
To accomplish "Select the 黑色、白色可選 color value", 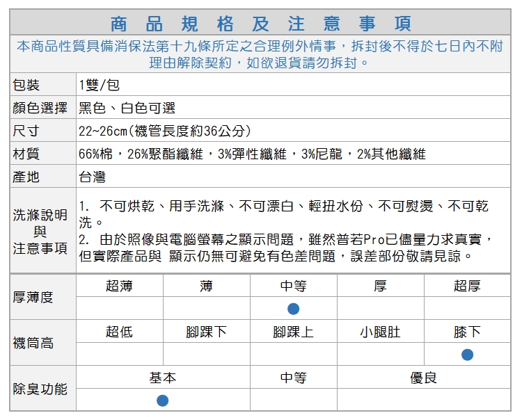I will (x=127, y=108).
